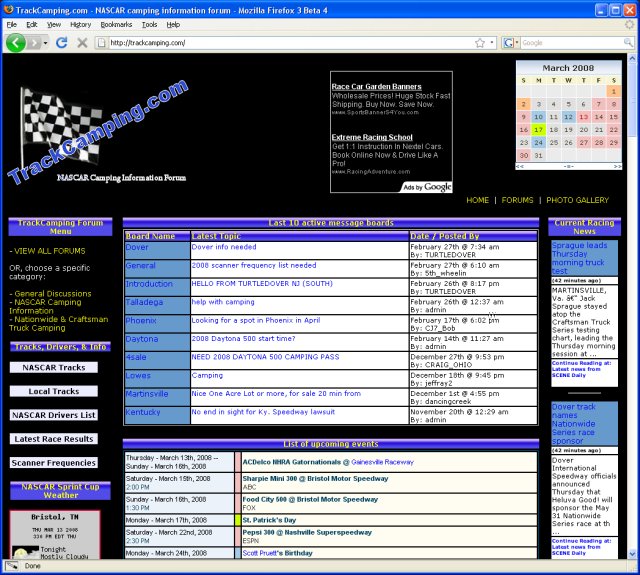Open the File menu

[12, 24]
